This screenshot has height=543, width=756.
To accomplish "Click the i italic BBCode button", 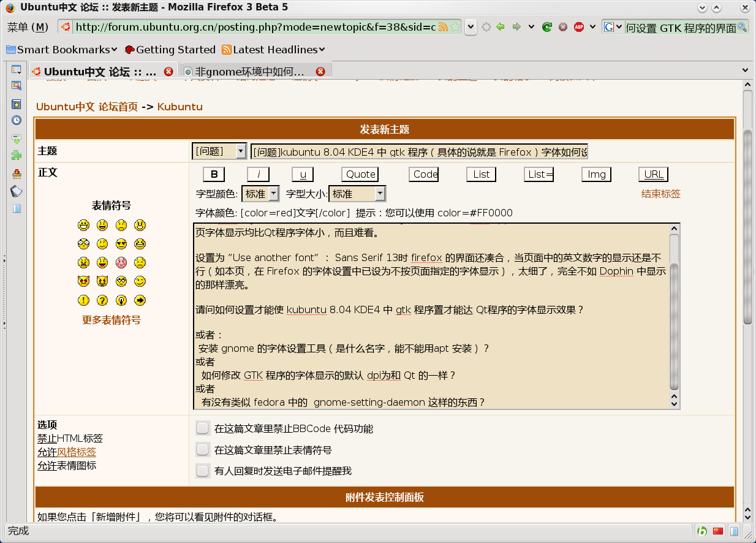I will (x=259, y=175).
